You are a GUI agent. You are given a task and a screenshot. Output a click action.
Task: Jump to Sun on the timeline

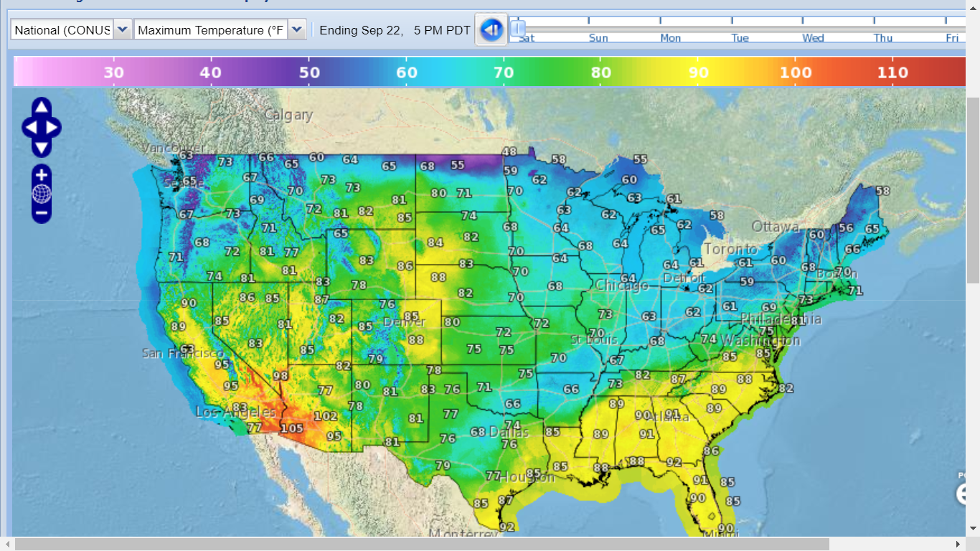coord(598,37)
